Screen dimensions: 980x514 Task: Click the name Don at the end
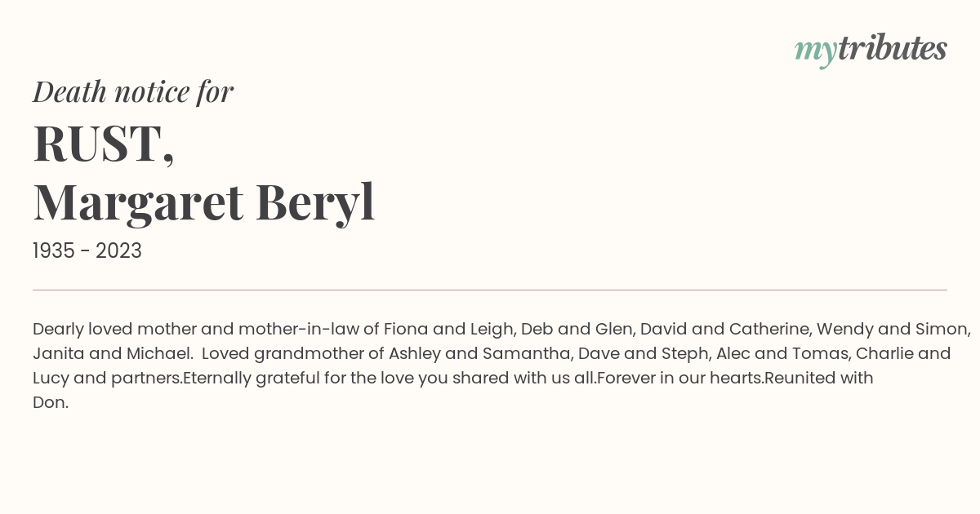[x=51, y=403]
